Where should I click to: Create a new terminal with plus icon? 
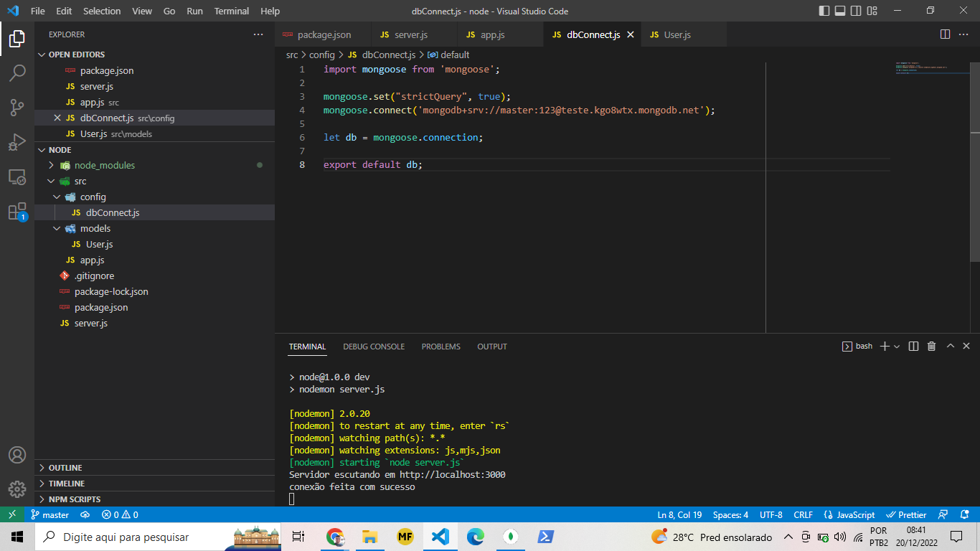[x=885, y=346]
